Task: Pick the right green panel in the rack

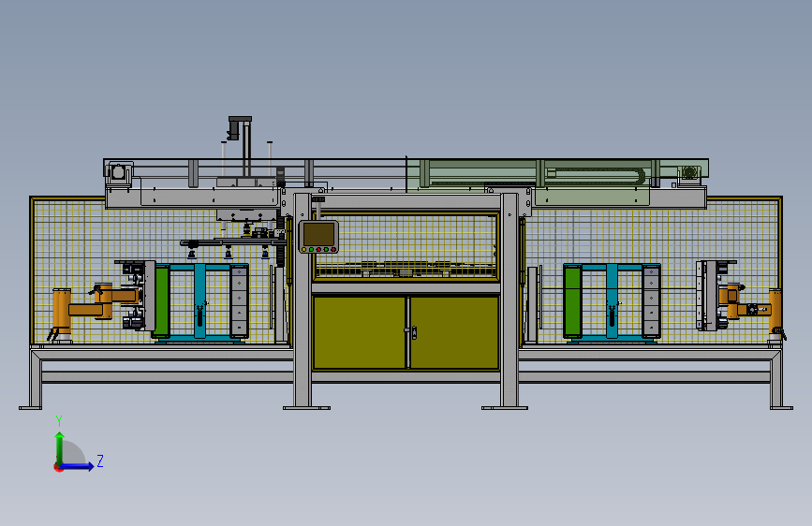Action: pos(571,300)
